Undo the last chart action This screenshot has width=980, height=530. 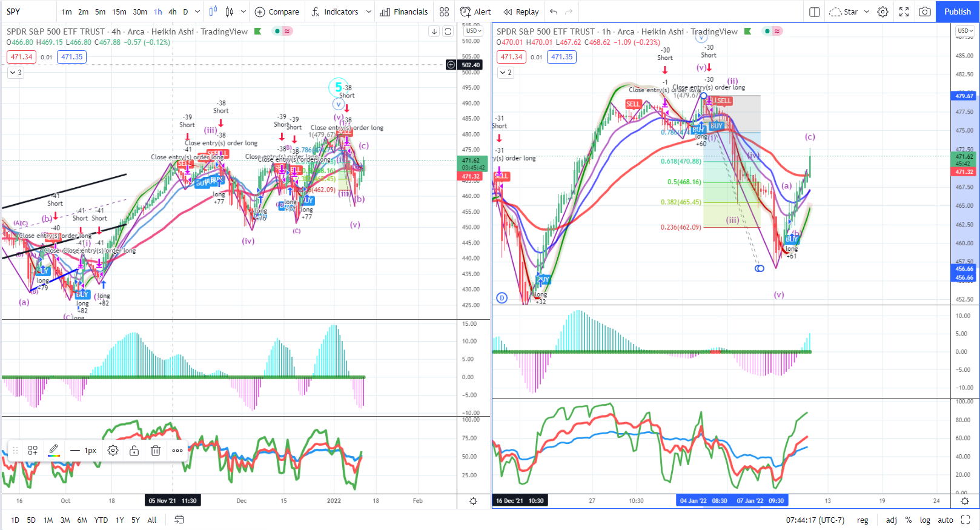[x=554, y=12]
